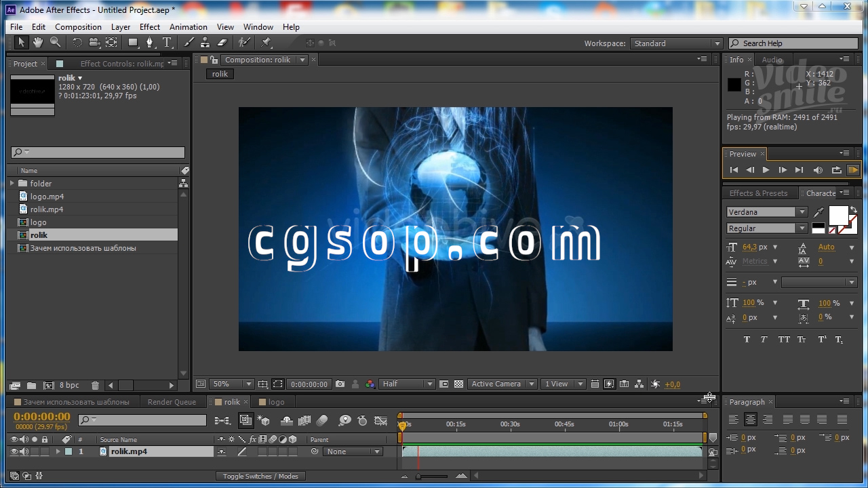The height and width of the screenshot is (488, 868).
Task: Select the Zoom magnifier tool
Action: pos(56,43)
